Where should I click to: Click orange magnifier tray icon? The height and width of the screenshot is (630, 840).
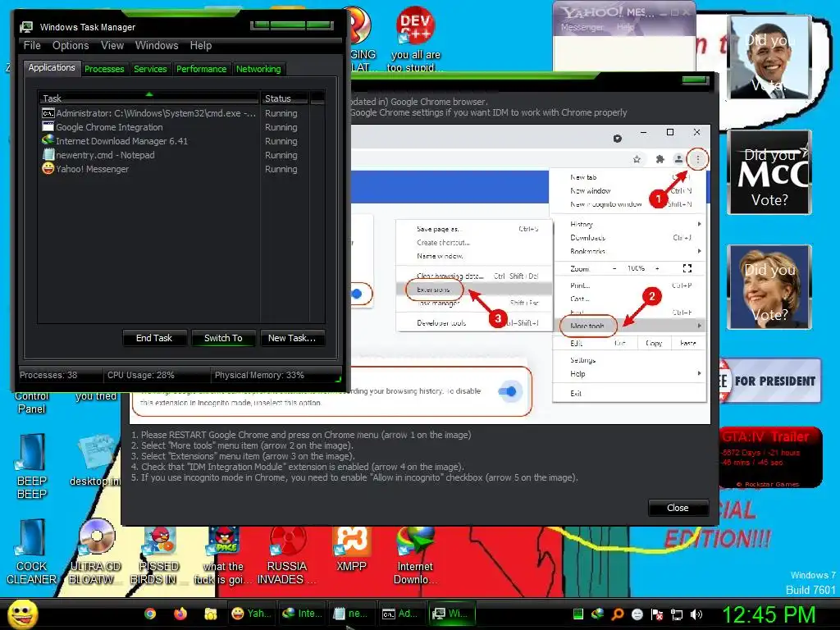pos(618,614)
